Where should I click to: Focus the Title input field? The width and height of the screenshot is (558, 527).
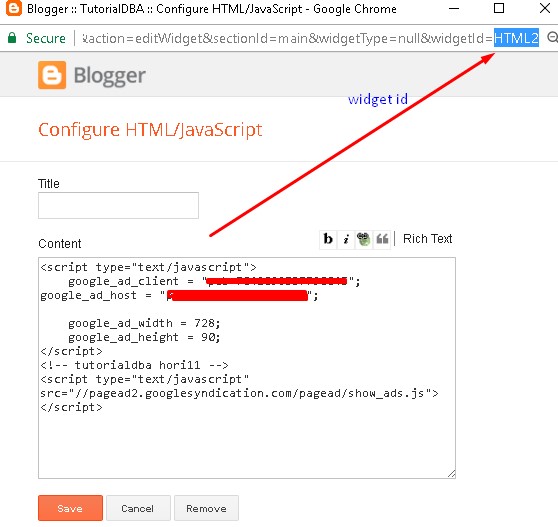point(118,205)
